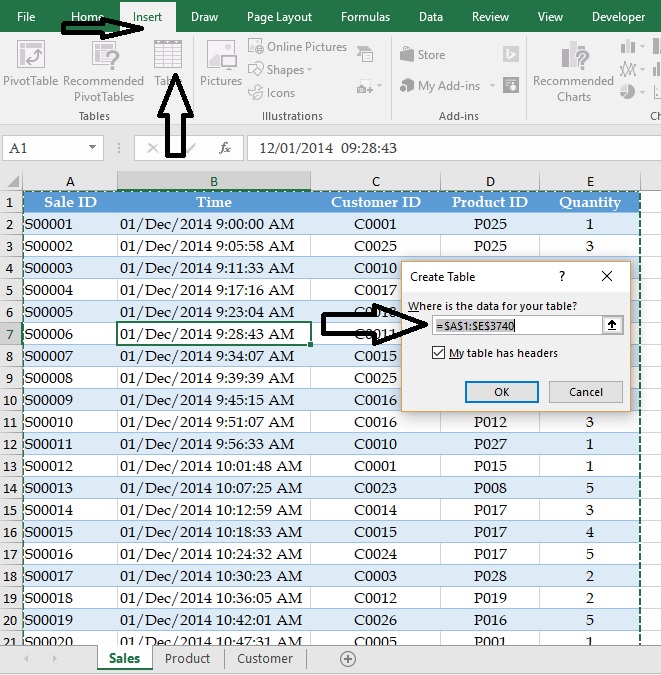Switch to the Customer sheet
Viewport: 661px width, 675px height.
pos(265,658)
